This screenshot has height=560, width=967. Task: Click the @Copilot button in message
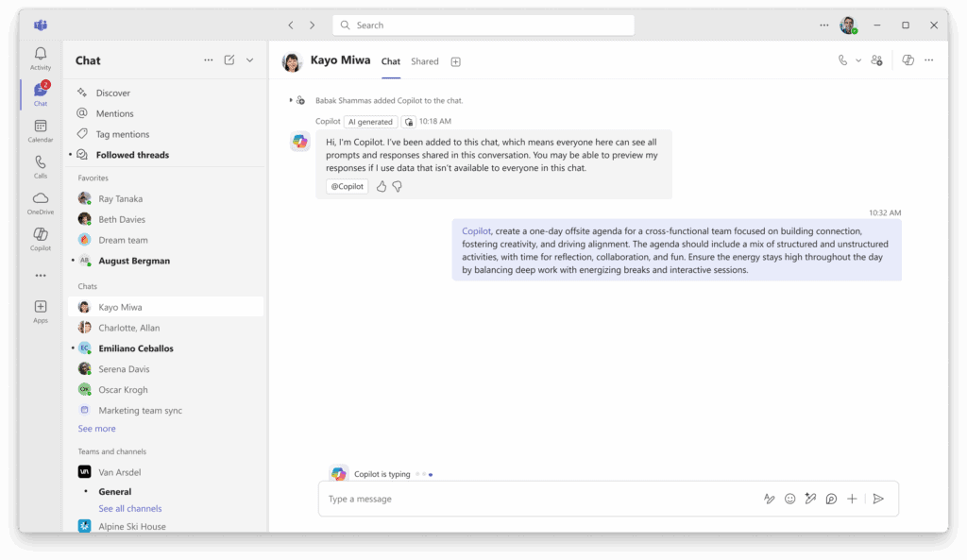[348, 186]
